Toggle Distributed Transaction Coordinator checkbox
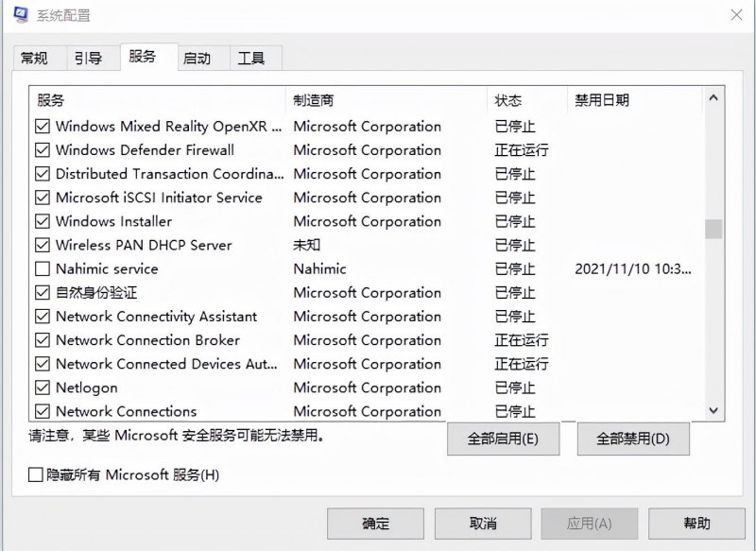This screenshot has height=551, width=756. click(x=43, y=174)
